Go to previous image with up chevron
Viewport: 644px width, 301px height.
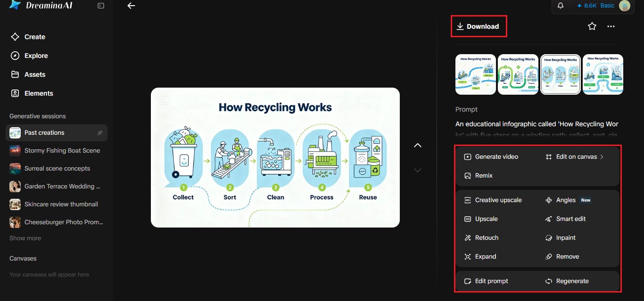tap(417, 146)
